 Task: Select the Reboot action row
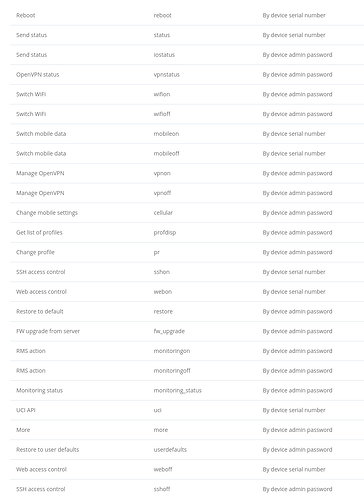[187, 15]
